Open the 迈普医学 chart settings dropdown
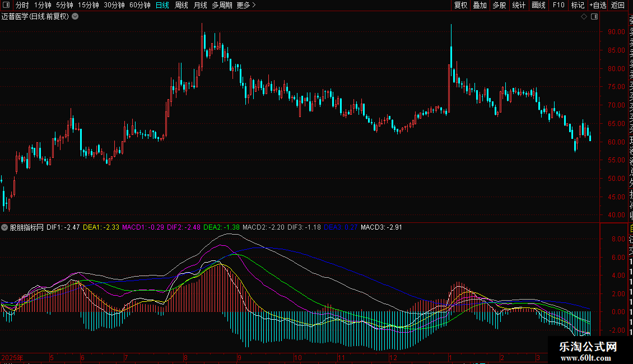 click(x=75, y=17)
